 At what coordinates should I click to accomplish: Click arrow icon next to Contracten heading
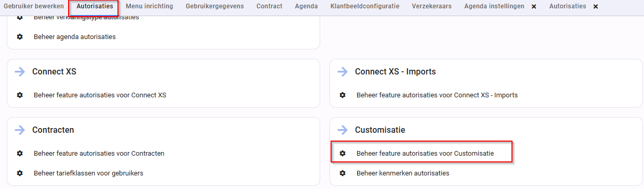(x=20, y=130)
